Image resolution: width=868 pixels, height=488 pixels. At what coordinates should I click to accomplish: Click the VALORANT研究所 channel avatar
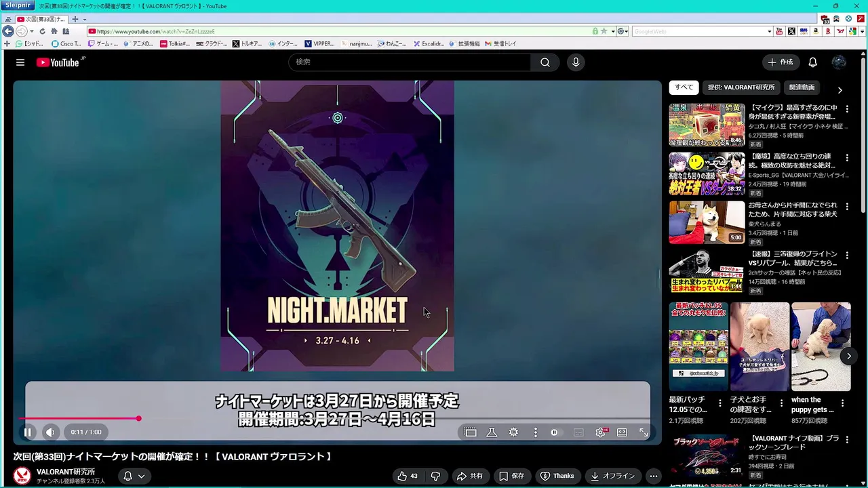22,476
